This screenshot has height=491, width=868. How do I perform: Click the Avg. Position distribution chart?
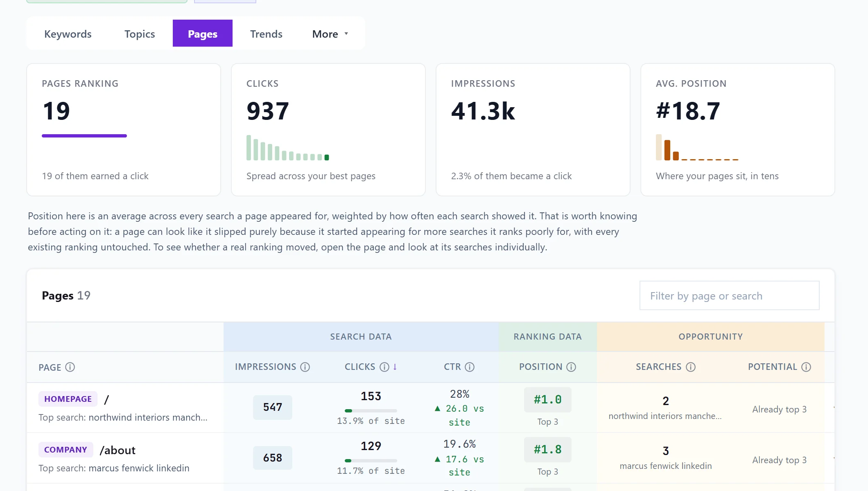pos(697,147)
